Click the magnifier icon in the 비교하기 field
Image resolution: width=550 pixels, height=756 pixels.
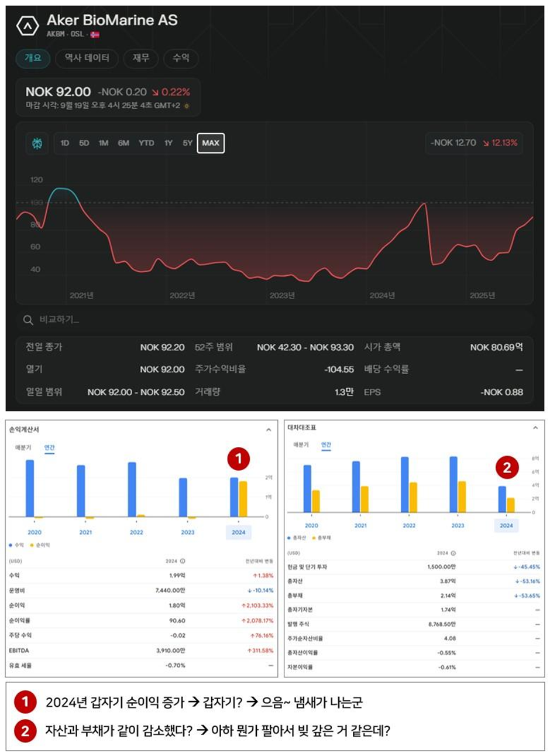(x=28, y=320)
